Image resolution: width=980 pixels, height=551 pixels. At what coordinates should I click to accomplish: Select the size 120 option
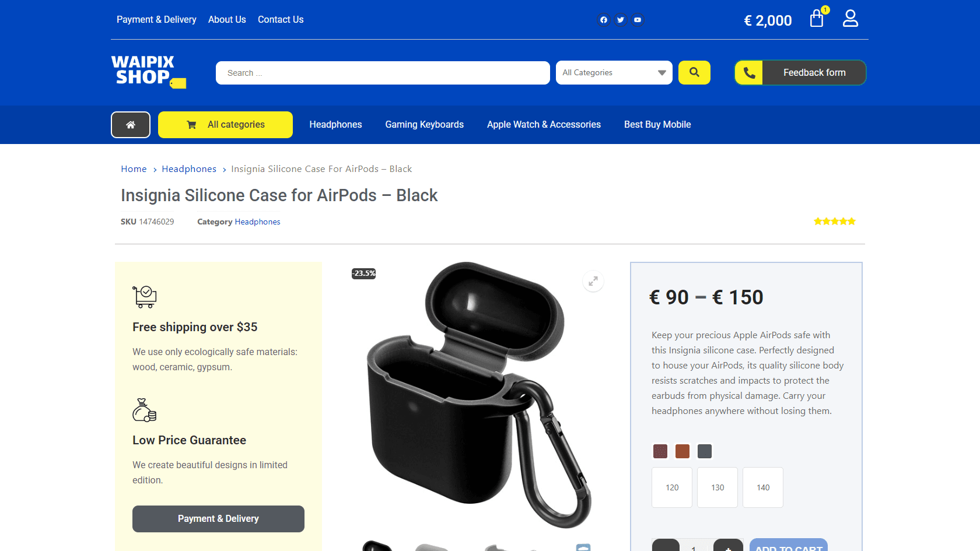point(672,487)
